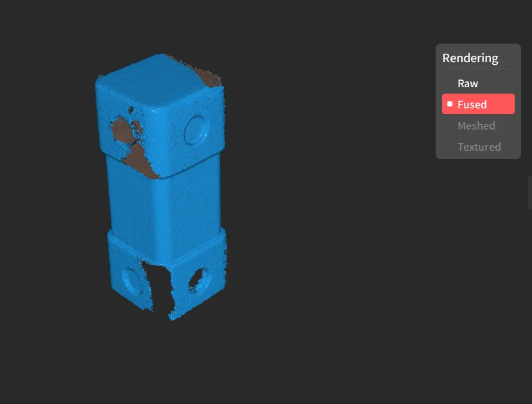Screen dimensions: 532x404
Task: Click the Rendering panel title
Action: [x=470, y=58]
